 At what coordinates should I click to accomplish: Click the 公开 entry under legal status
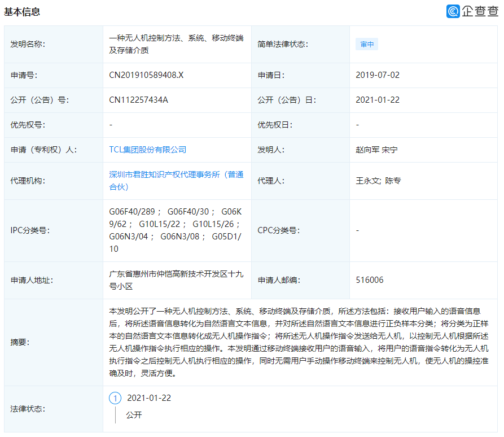134,415
